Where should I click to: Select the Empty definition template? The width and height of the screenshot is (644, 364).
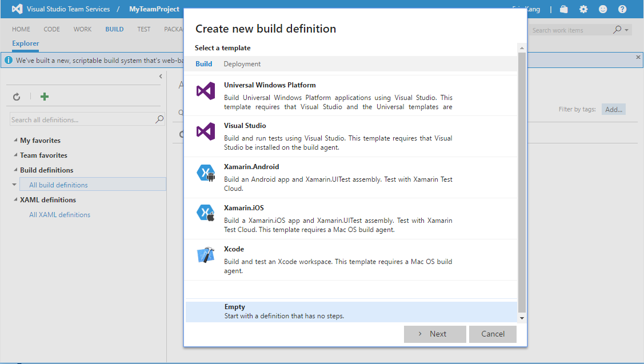(x=351, y=311)
